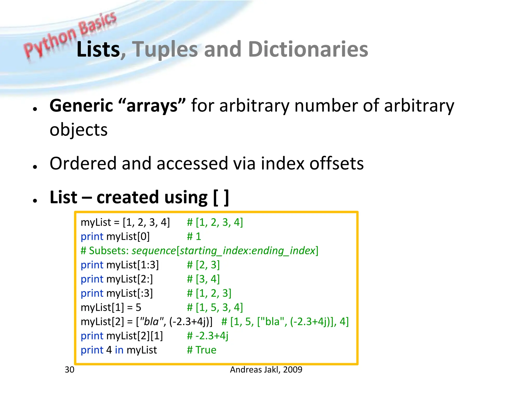This screenshot has width=532, height=399.
Task: Click bullet 'Ordered and accessed via index offsets'
Action: click(x=207, y=163)
